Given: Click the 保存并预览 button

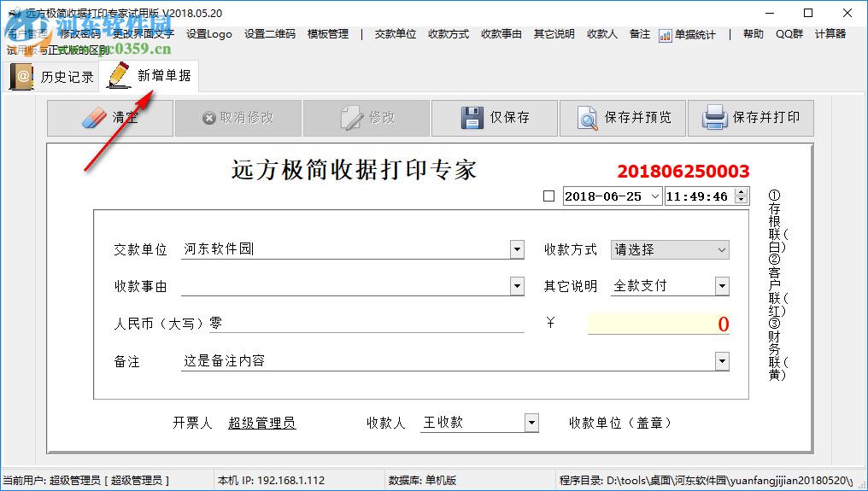Looking at the screenshot, I should click(x=623, y=118).
